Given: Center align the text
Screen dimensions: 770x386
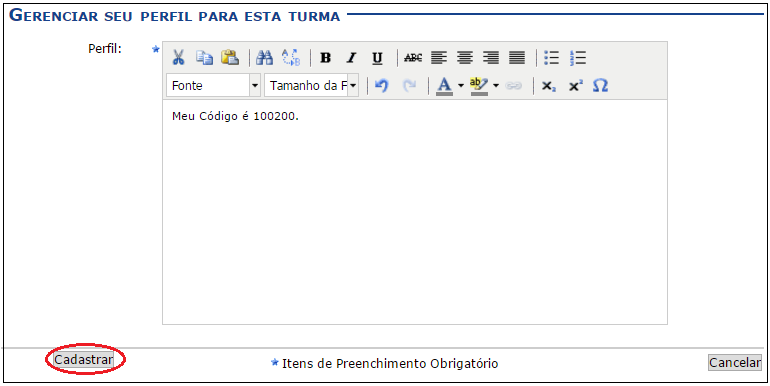Looking at the screenshot, I should point(465,58).
